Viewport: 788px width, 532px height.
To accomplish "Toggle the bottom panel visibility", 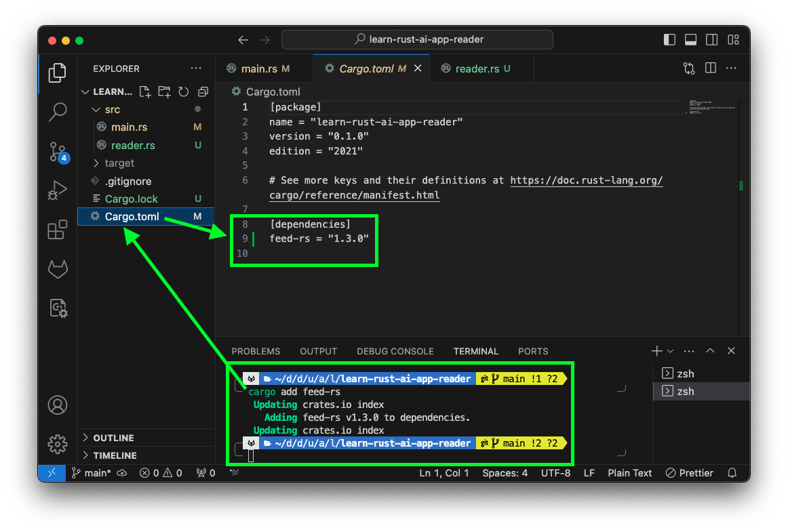I will (690, 40).
